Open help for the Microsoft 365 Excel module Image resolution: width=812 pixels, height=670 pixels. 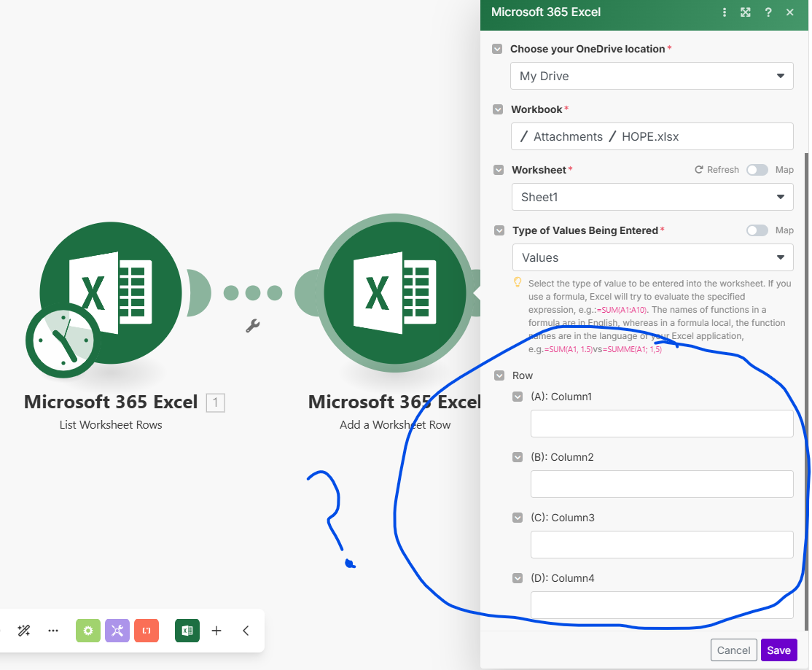(x=768, y=12)
